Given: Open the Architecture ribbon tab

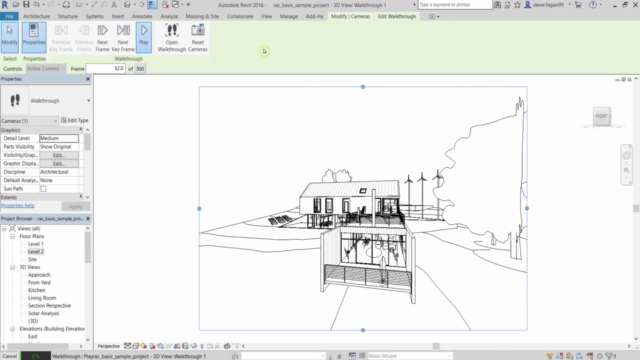Looking at the screenshot, I should coord(36,16).
